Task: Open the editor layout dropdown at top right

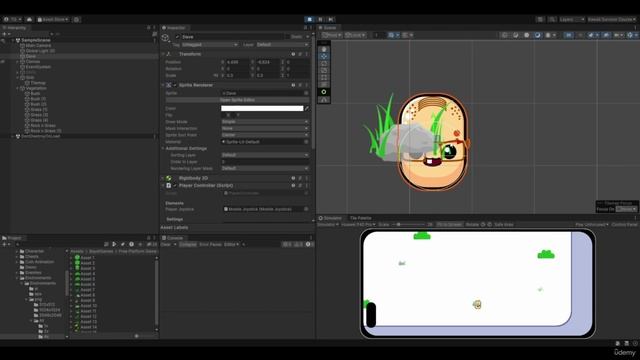Action: coord(611,19)
